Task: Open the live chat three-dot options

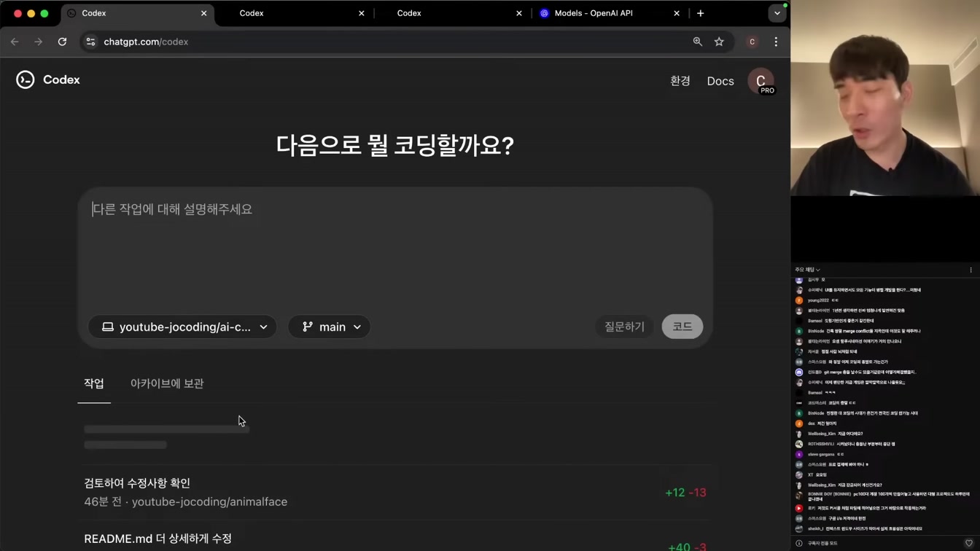Action: pyautogui.click(x=971, y=270)
